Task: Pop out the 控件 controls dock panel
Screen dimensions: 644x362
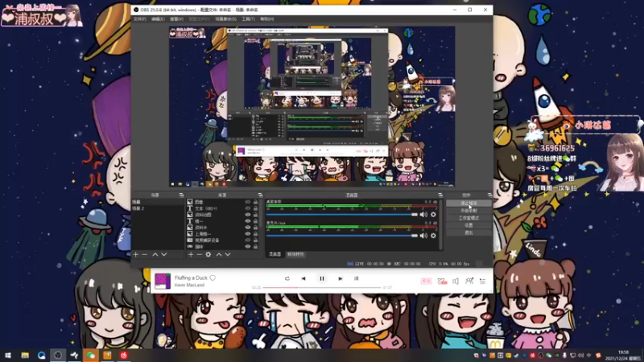Action: tap(489, 195)
